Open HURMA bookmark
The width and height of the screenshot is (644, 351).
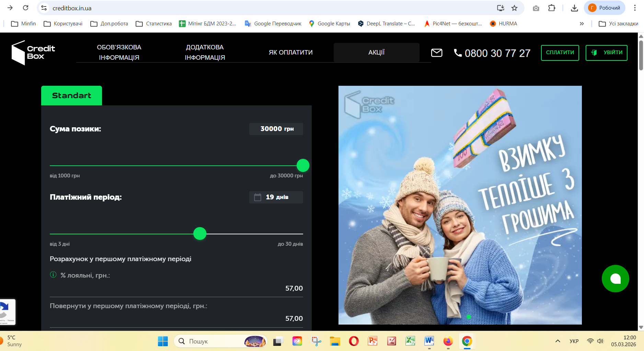(504, 24)
